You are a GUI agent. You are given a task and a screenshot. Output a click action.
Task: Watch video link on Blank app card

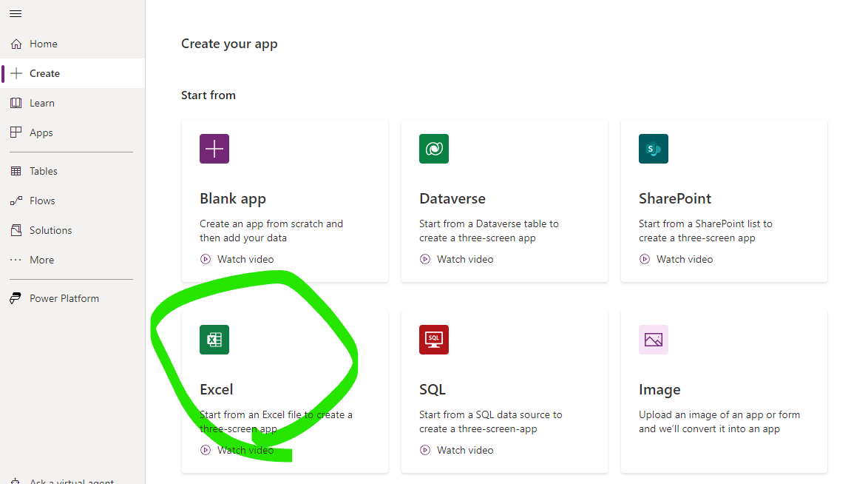click(245, 259)
